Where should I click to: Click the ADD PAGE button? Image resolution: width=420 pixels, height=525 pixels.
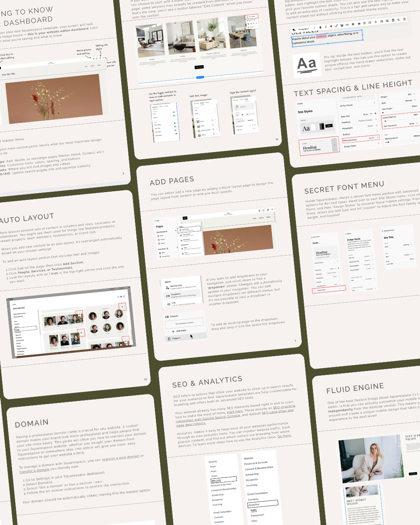[179, 331]
